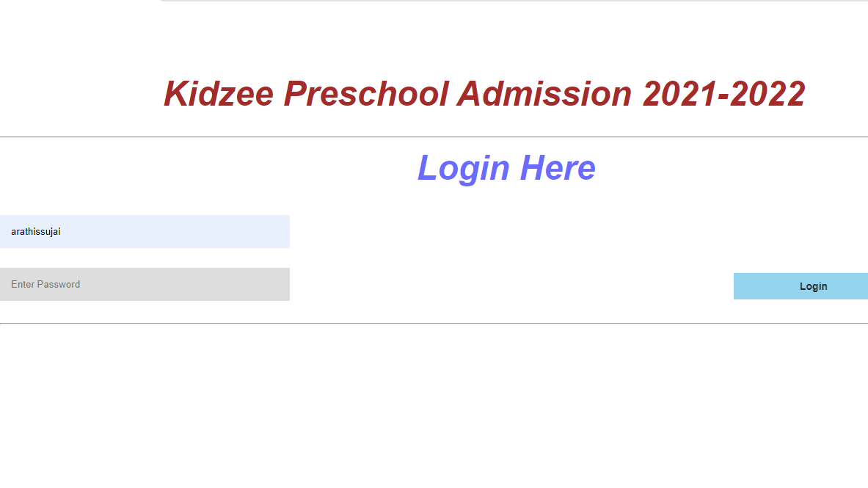Click the Enter Password placeholder text

(45, 284)
